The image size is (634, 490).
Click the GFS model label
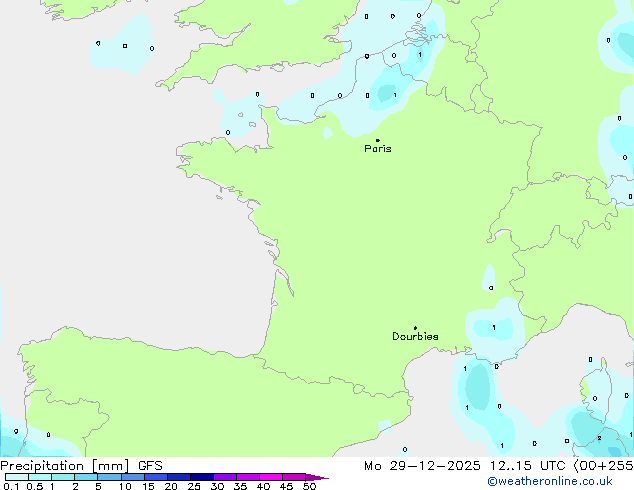click(151, 465)
